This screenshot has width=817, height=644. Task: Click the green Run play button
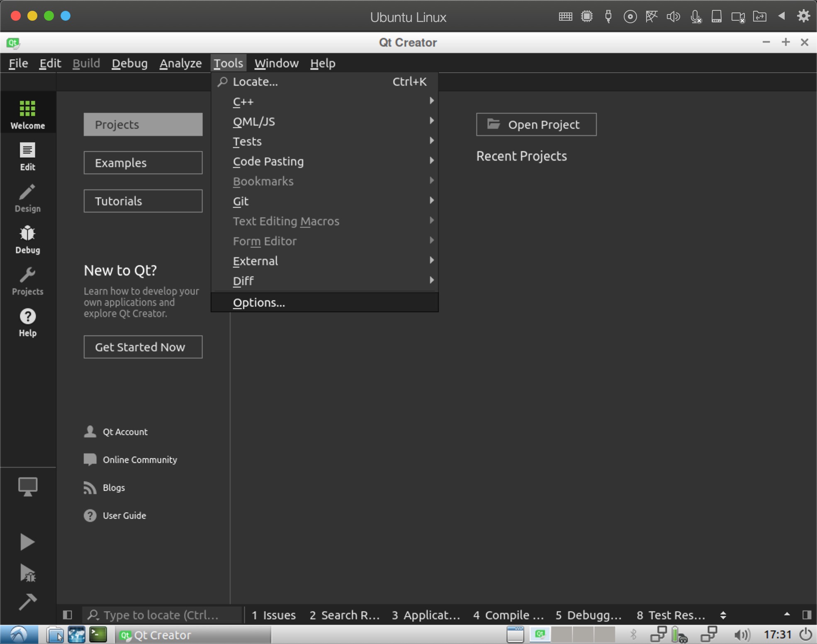click(27, 542)
